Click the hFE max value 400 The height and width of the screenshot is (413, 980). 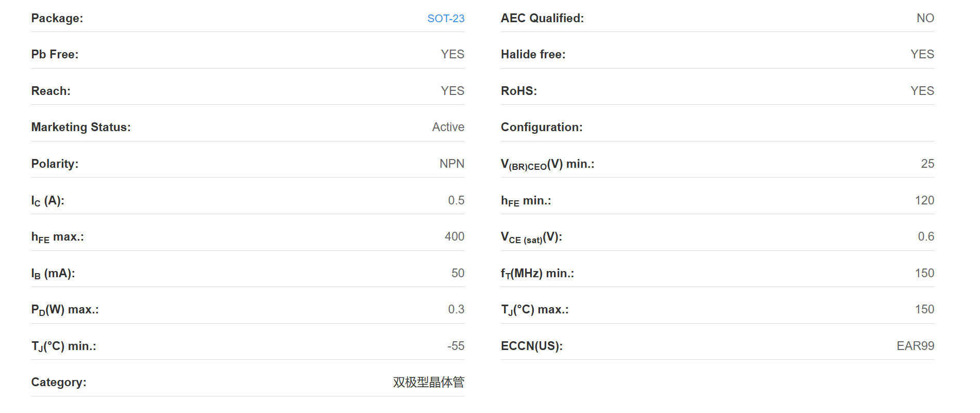[454, 237]
